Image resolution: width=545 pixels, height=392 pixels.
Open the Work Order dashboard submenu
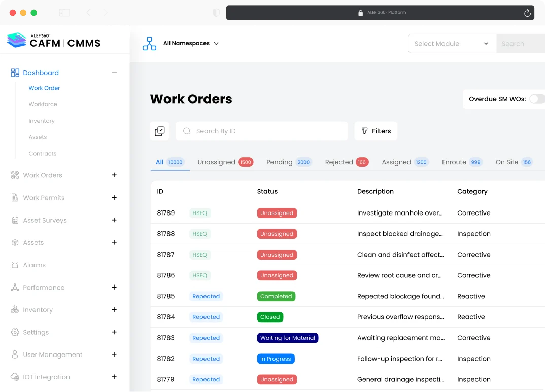pyautogui.click(x=44, y=88)
